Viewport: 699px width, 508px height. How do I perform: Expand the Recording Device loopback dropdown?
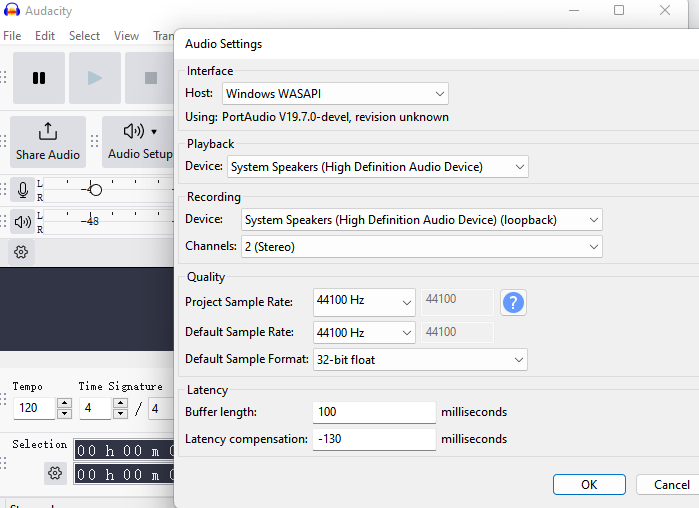[422, 220]
